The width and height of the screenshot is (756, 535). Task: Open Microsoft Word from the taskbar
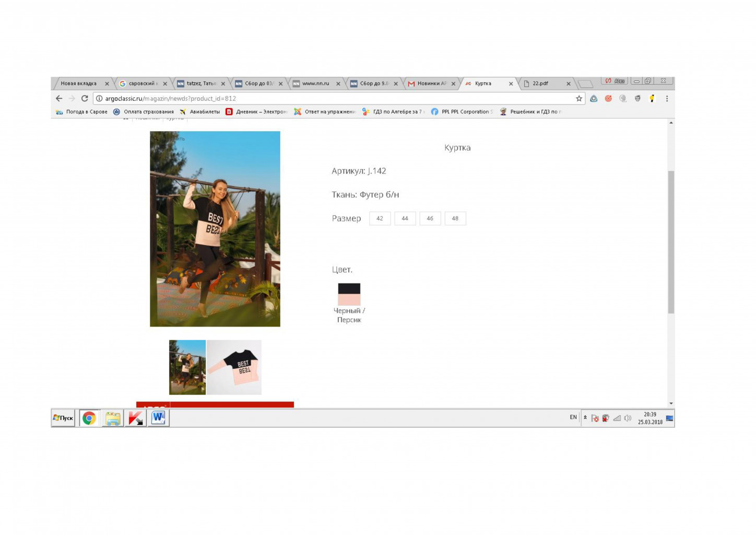(158, 418)
